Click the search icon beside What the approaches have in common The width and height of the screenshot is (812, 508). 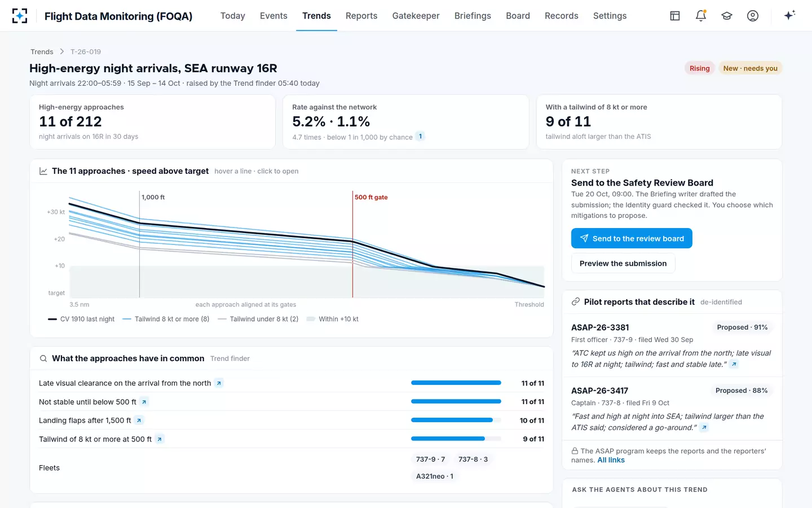(x=43, y=358)
